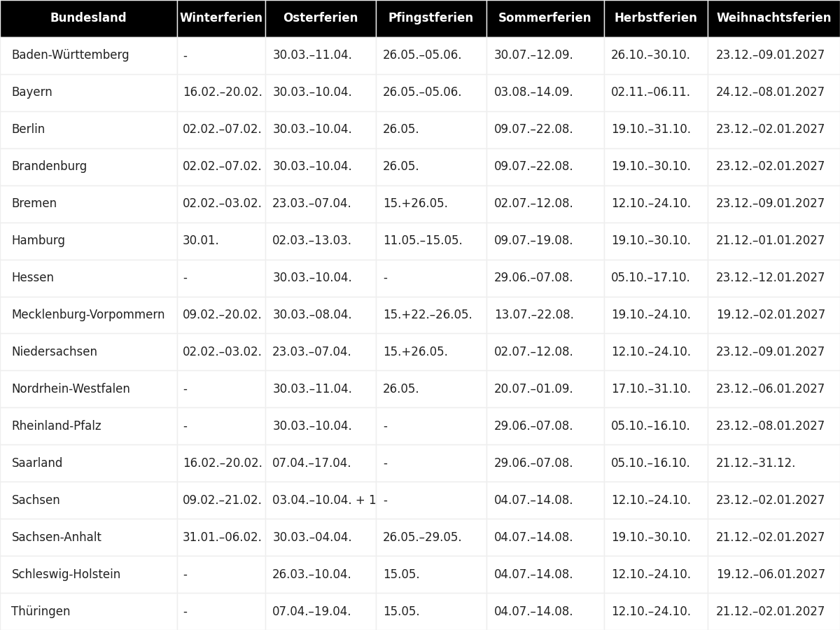Click the Nordrhein-Westfalen state name

[x=71, y=389]
